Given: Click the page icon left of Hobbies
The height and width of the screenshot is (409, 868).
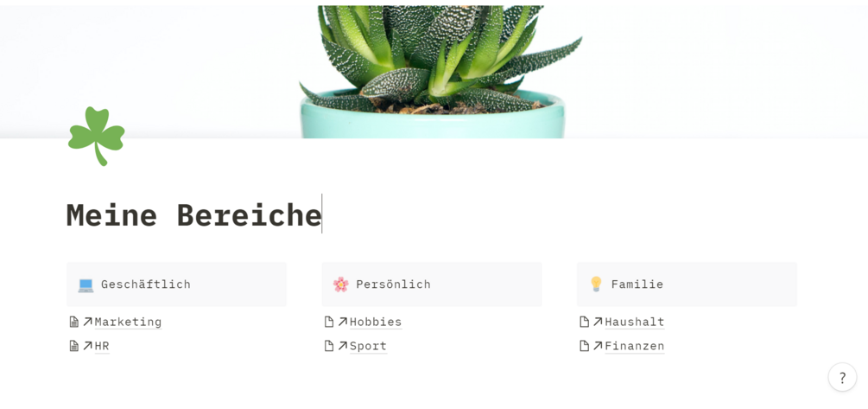Looking at the screenshot, I should tap(329, 322).
